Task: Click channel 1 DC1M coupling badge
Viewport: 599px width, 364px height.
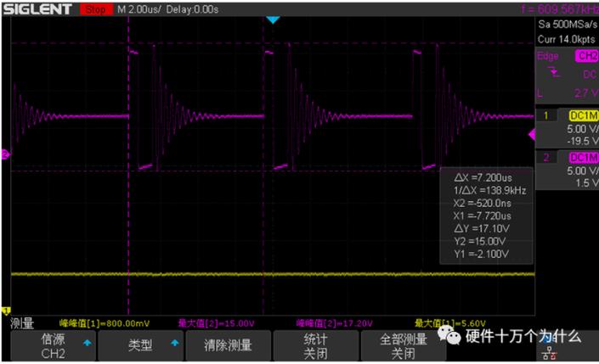Action: [x=584, y=115]
